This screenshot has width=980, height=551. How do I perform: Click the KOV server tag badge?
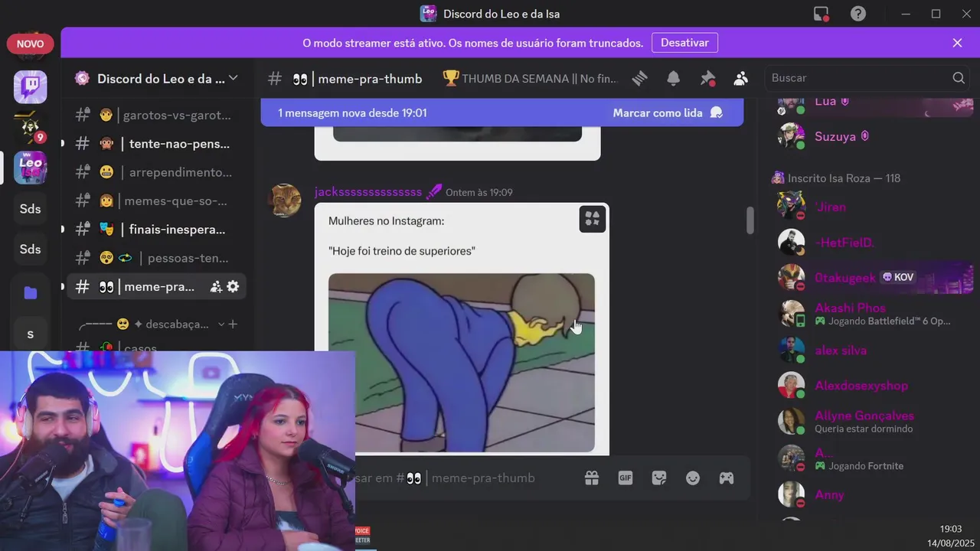(899, 277)
